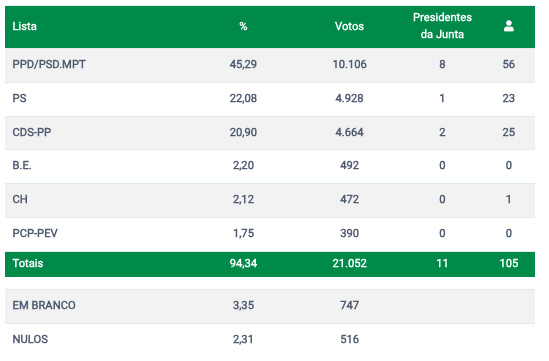
Task: Click the Lista column header
Action: pos(25,26)
